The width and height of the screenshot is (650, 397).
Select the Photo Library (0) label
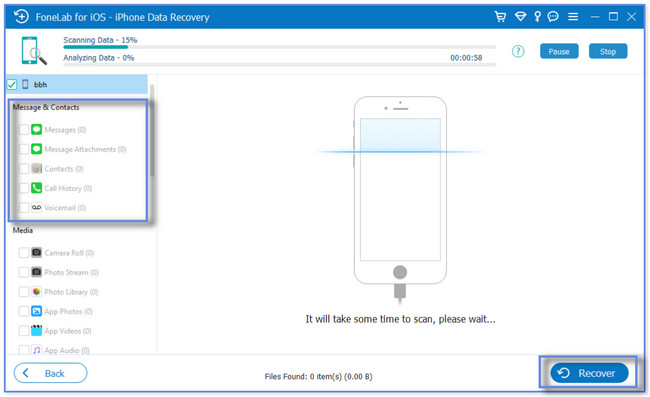[x=71, y=292]
